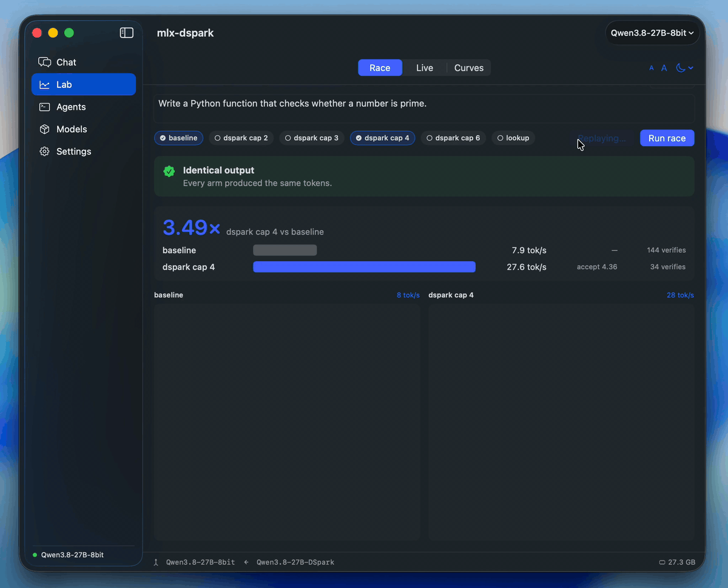
Task: Click the Qwen3.8-27B-8bit name in the bottom status bar
Action: (x=200, y=562)
